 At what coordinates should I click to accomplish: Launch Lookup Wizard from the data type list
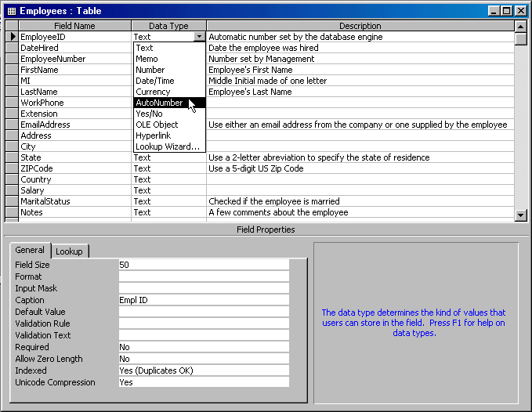pos(169,146)
